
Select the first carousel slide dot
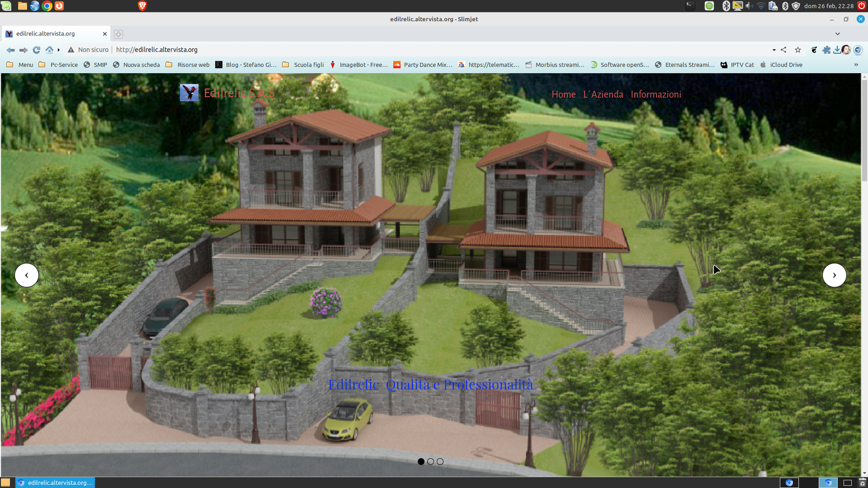tap(421, 461)
